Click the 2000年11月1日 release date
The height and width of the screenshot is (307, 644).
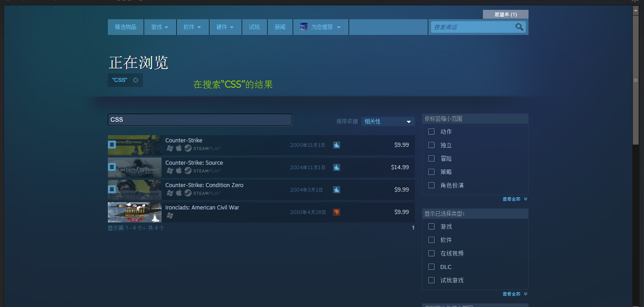(x=308, y=145)
